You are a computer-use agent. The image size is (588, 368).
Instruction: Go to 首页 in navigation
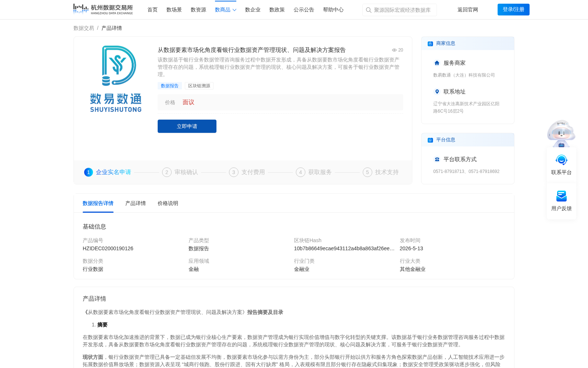point(153,10)
